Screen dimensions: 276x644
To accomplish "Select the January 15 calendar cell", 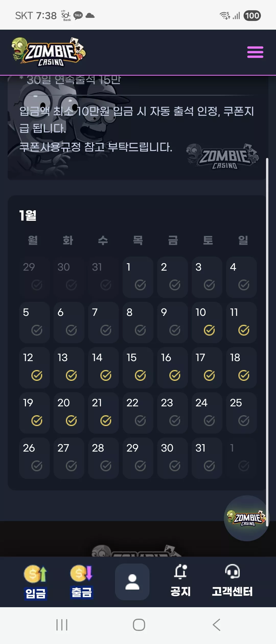I will click(138, 367).
